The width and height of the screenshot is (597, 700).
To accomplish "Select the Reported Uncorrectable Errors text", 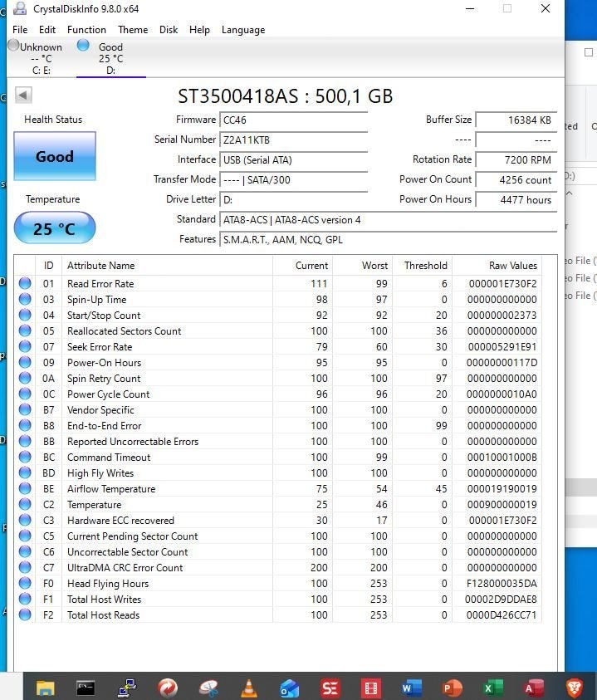I will pos(133,442).
